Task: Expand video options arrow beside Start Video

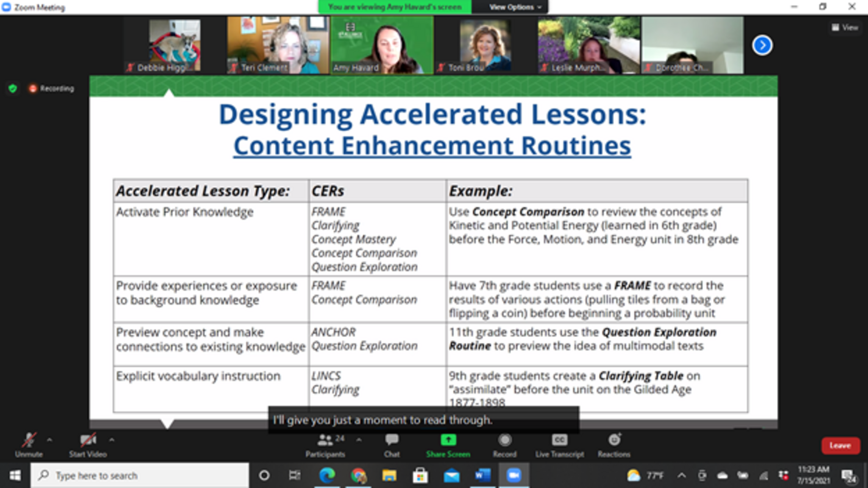Action: pos(111,440)
